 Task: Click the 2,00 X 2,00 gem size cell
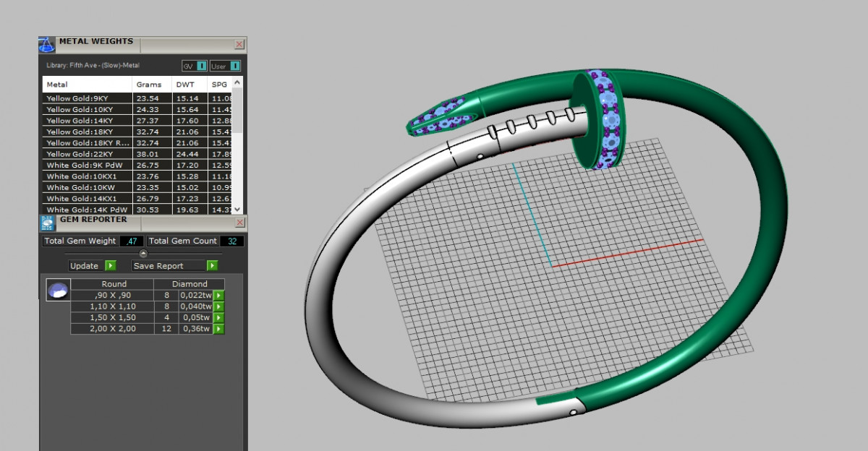(112, 329)
